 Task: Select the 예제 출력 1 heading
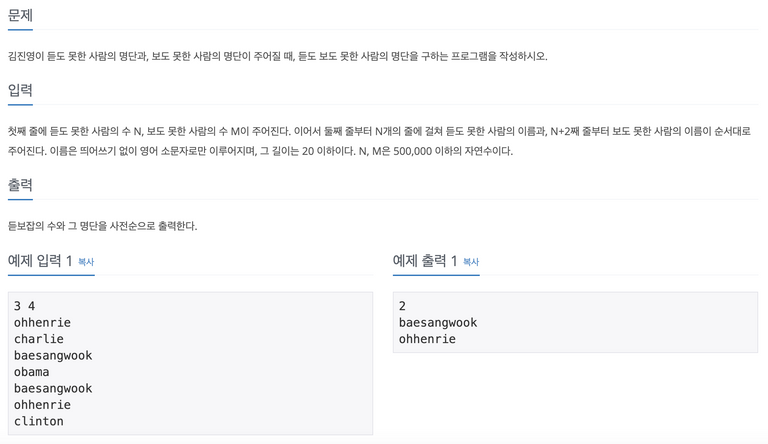click(425, 261)
